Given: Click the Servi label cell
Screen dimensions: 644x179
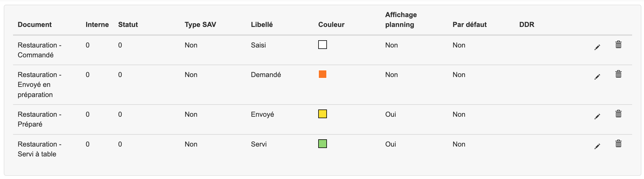Looking at the screenshot, I should (x=259, y=144).
